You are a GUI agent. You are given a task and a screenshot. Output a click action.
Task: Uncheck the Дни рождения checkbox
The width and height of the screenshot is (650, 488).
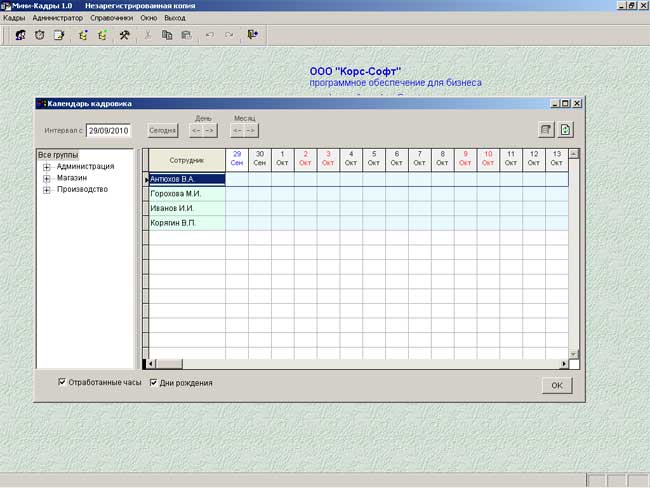153,382
